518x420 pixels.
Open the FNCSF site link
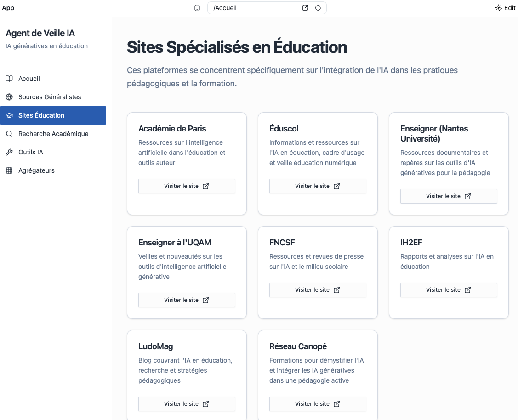tap(318, 290)
